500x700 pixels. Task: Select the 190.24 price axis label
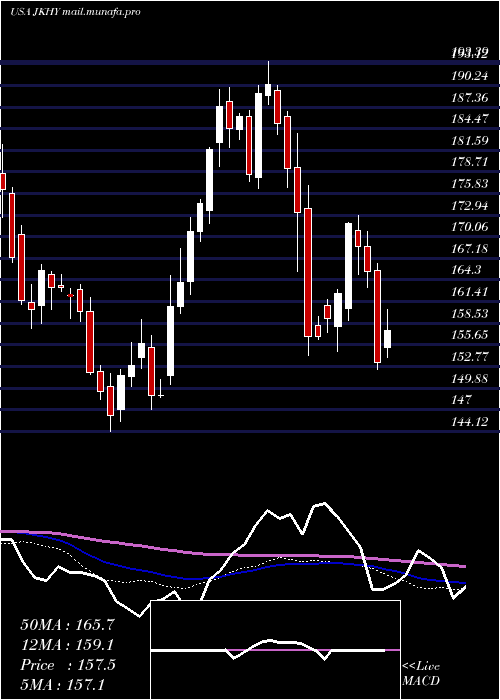(x=470, y=76)
